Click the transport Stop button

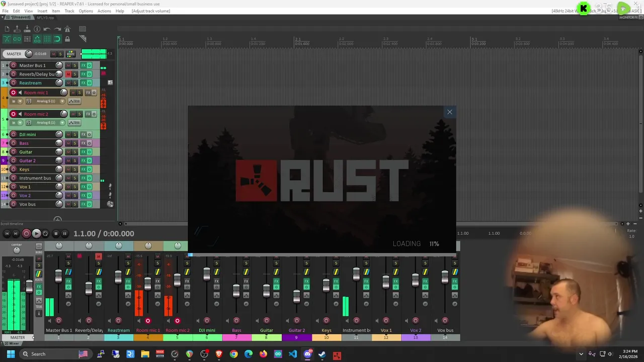tap(56, 233)
